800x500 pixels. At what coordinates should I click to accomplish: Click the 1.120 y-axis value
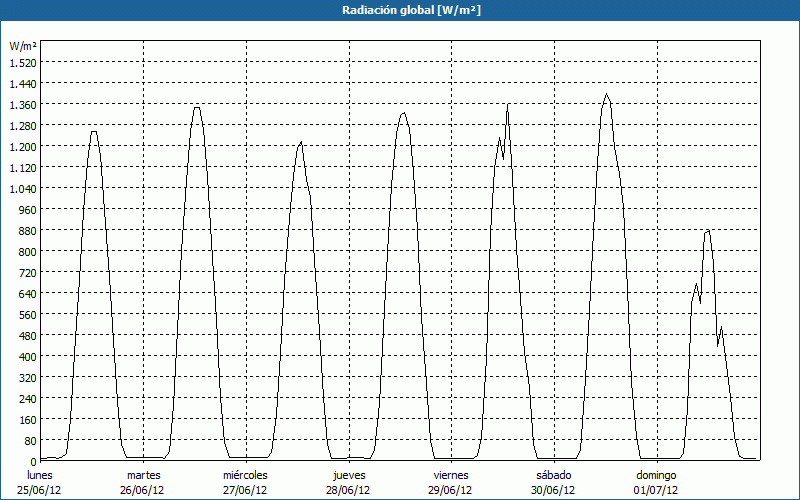point(23,167)
